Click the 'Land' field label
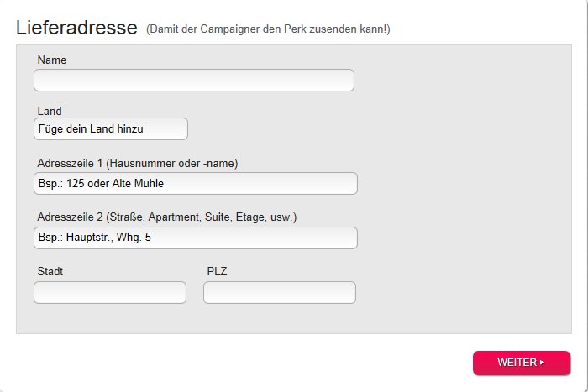 (50, 111)
